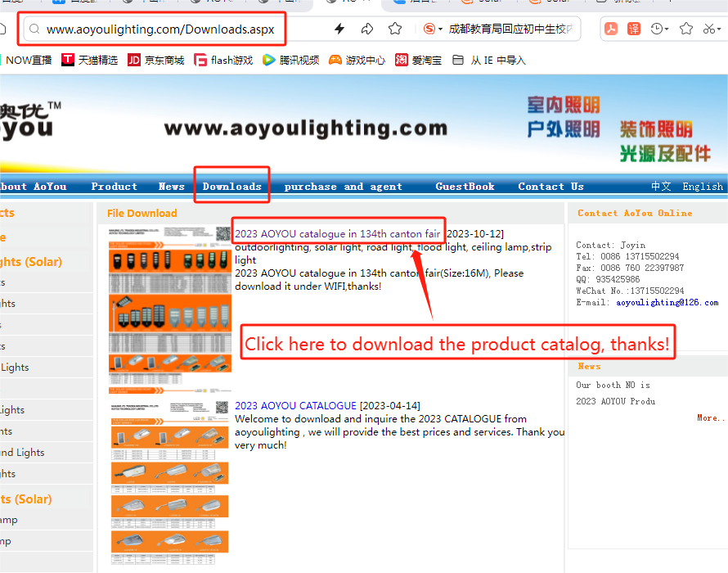Switch site language to English

[702, 186]
